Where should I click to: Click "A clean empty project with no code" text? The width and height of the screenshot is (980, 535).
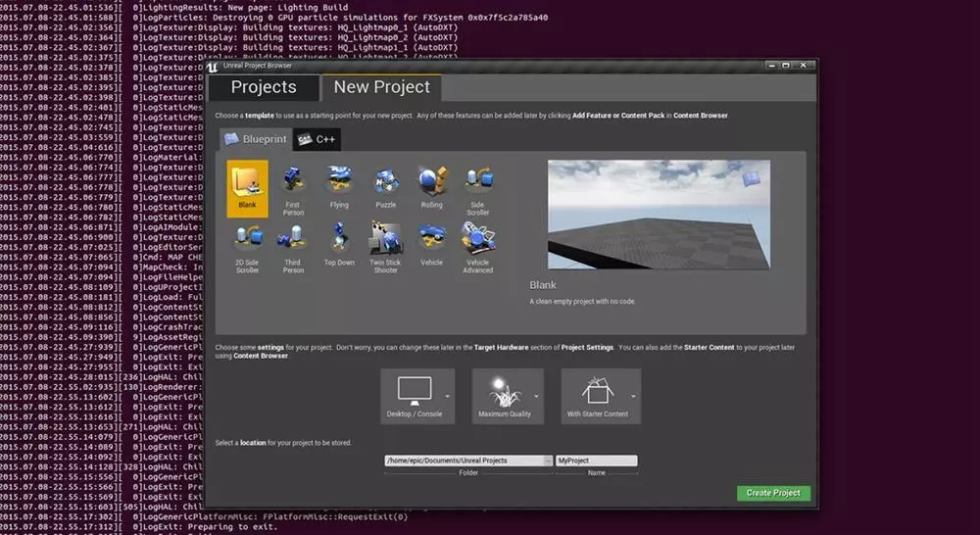pyautogui.click(x=582, y=301)
